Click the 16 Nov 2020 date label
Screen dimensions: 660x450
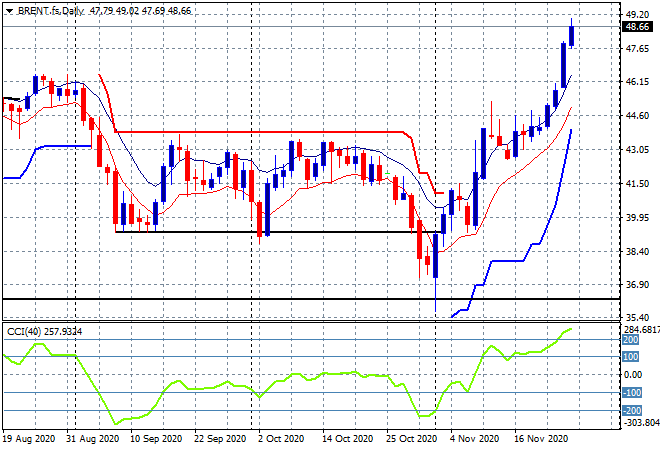pyautogui.click(x=541, y=439)
